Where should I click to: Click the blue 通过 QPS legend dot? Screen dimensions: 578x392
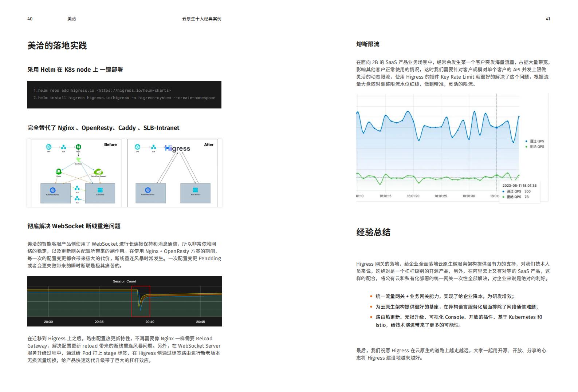pos(526,141)
